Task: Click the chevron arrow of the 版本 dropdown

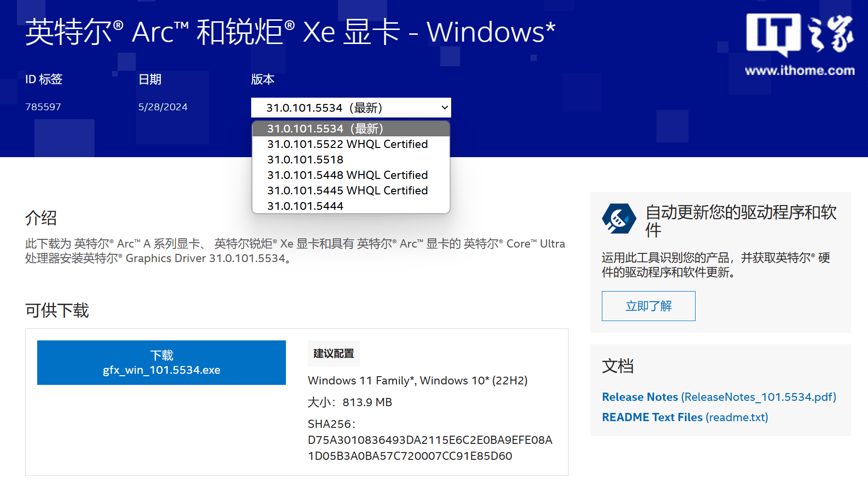Action: tap(444, 108)
